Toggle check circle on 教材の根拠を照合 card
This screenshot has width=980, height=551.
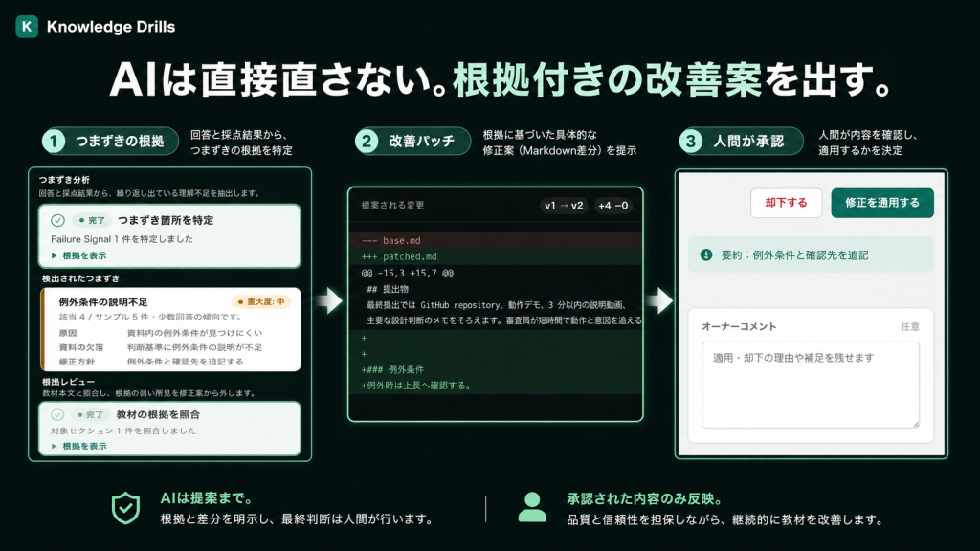tap(57, 415)
